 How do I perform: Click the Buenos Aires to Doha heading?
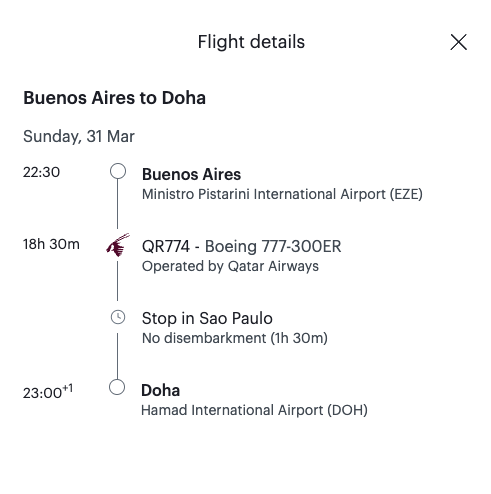click(x=114, y=98)
